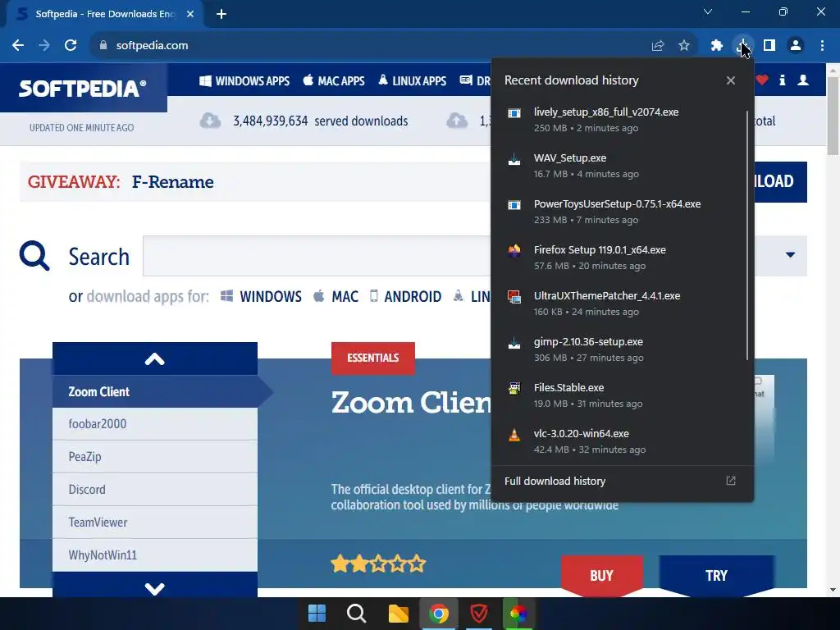Click the ESSENTIALS red label
Screen dimensions: 840x630
tap(373, 358)
